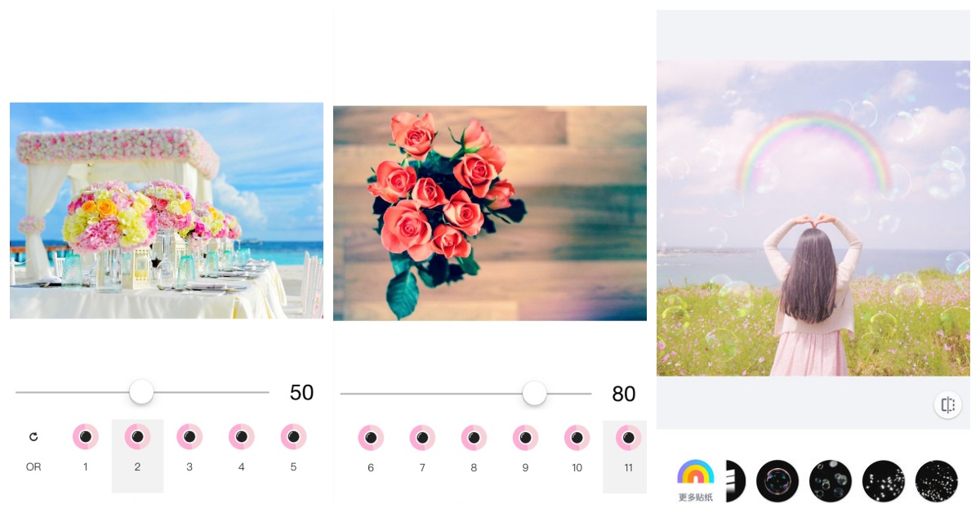The width and height of the screenshot is (980, 513).
Task: Pick filter preset 5
Action: pos(293,447)
